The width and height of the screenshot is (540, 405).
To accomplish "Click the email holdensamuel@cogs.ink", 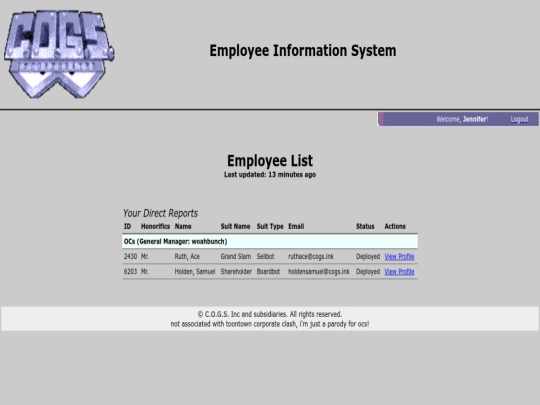I will point(319,272).
